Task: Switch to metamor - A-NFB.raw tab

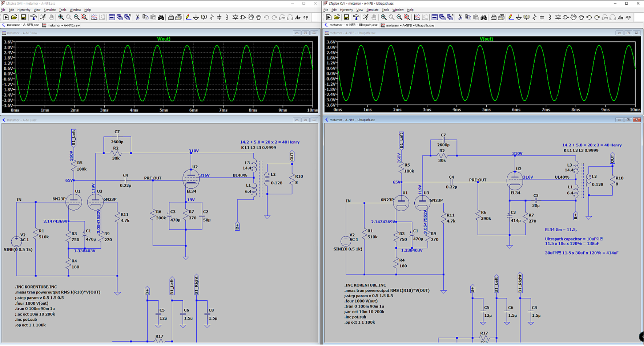Action: pos(61,25)
